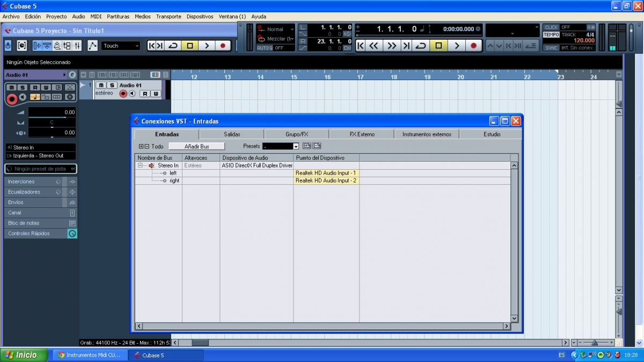Toggle the CLICK metronome button
644x362 pixels.
tap(551, 27)
